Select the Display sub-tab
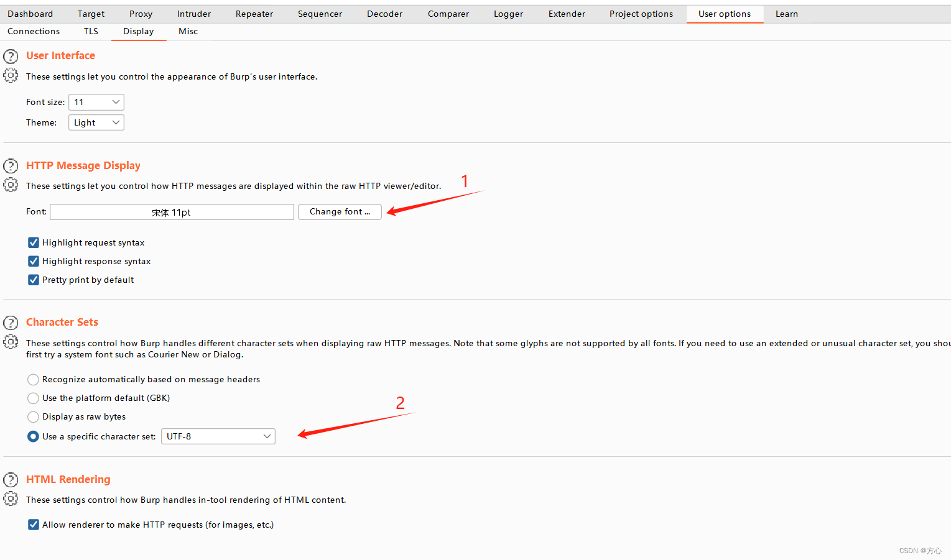The width and height of the screenshot is (951, 560). click(138, 31)
